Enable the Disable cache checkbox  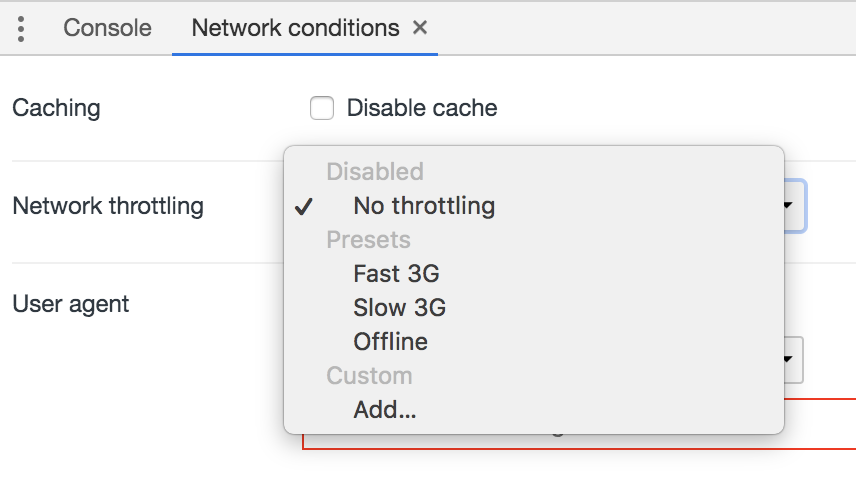pos(322,108)
